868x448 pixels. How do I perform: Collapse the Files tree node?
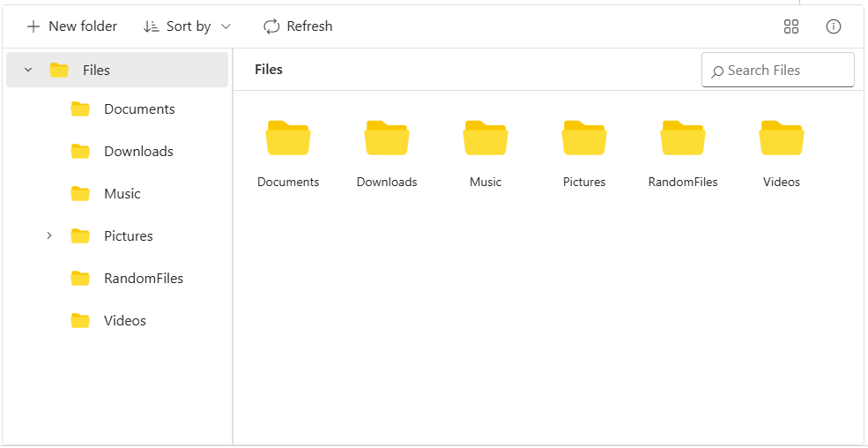tap(28, 70)
